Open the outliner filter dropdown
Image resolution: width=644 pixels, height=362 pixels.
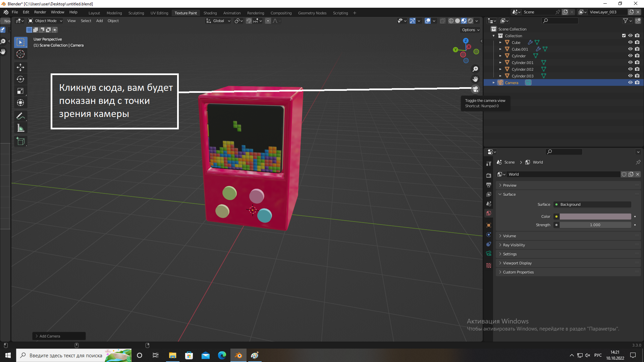[627, 21]
